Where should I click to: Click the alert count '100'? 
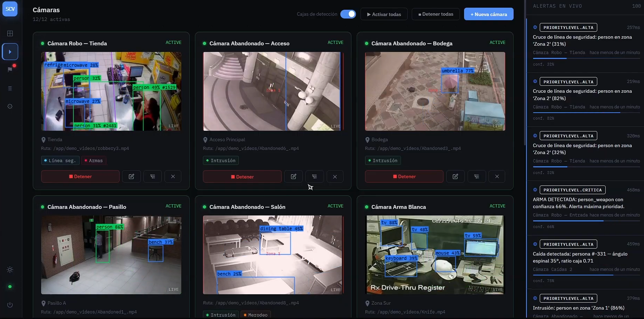(x=636, y=6)
